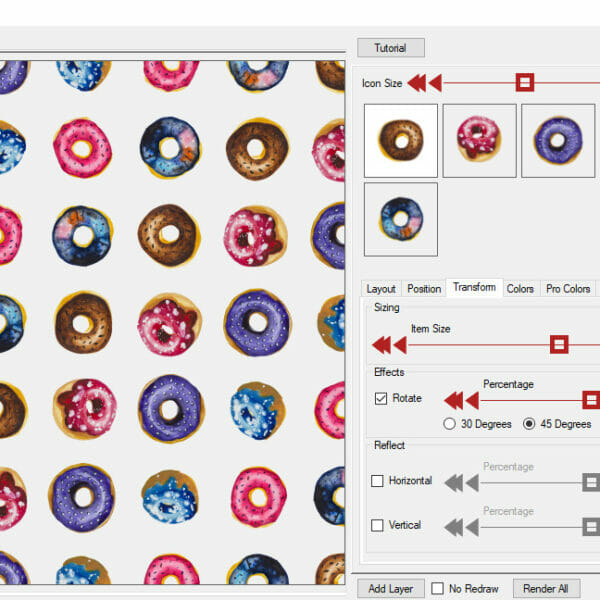Click Icon Size double-arrow decrease icon
The image size is (600, 600).
417,83
